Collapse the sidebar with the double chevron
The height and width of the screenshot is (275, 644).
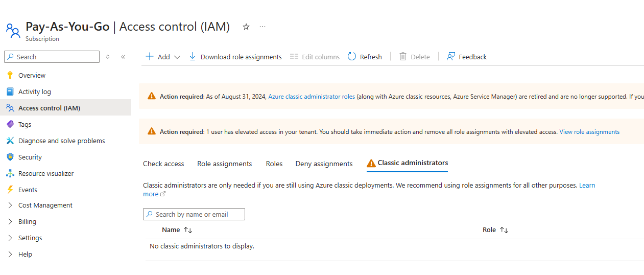(123, 57)
